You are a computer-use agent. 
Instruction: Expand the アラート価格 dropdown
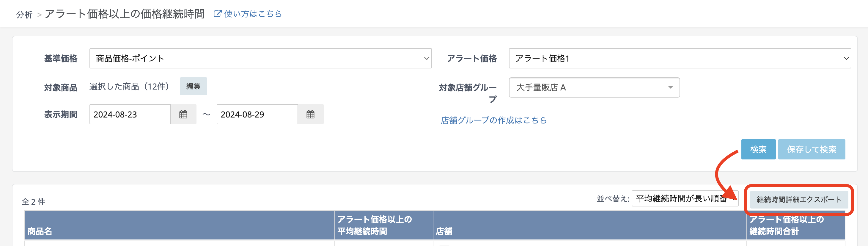[x=679, y=59]
